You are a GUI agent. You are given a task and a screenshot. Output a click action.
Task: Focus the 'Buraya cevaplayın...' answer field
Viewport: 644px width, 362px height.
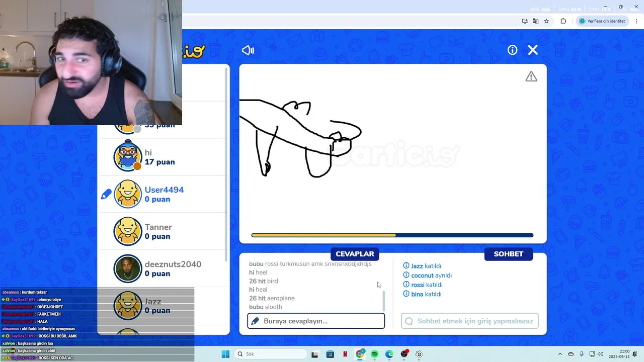point(316,321)
